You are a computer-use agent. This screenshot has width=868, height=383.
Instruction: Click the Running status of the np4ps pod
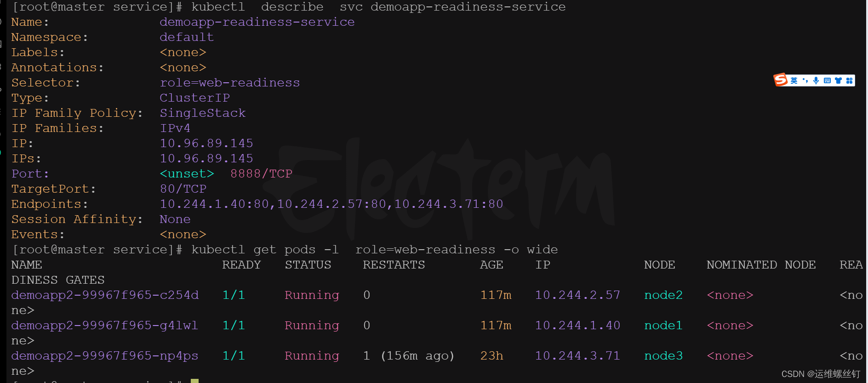pos(312,356)
